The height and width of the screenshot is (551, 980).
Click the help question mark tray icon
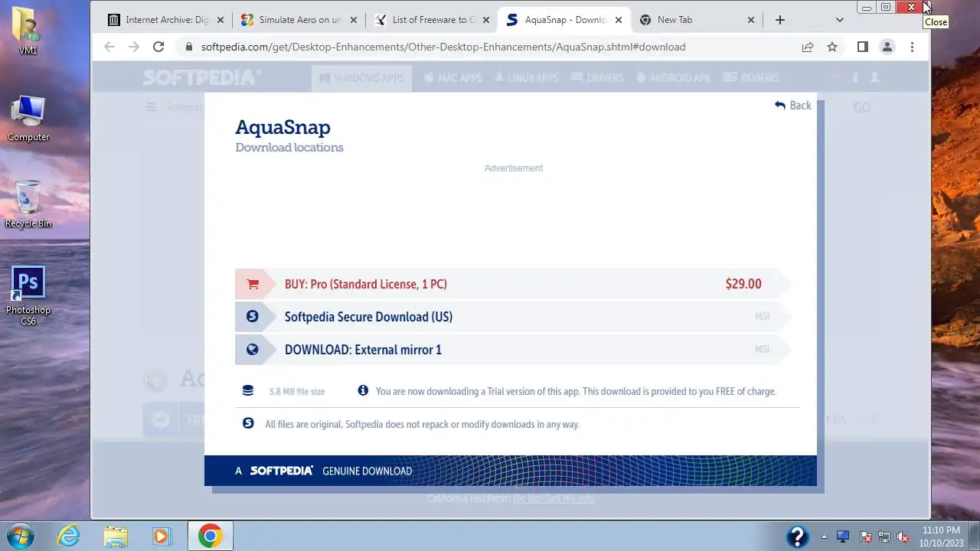[797, 536]
